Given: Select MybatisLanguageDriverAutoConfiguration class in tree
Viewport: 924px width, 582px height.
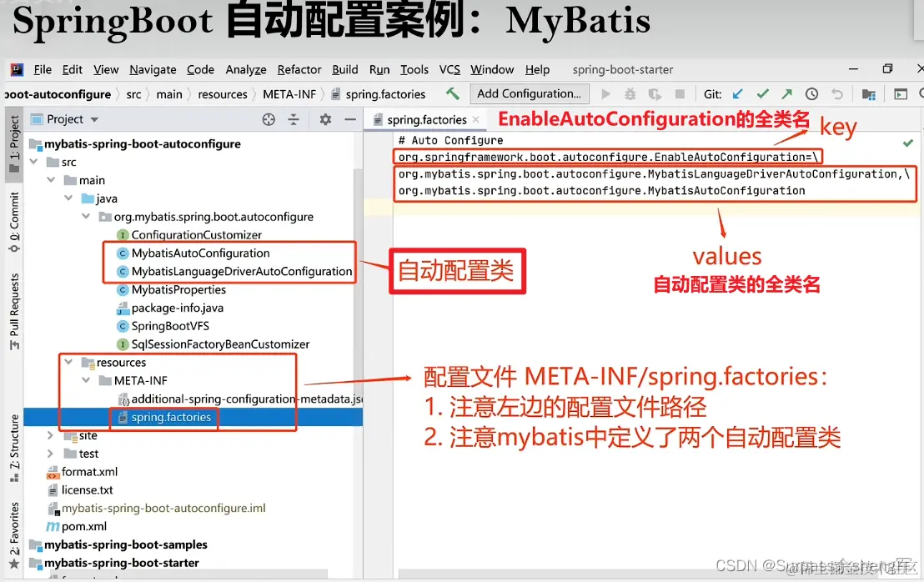Looking at the screenshot, I should tap(242, 272).
